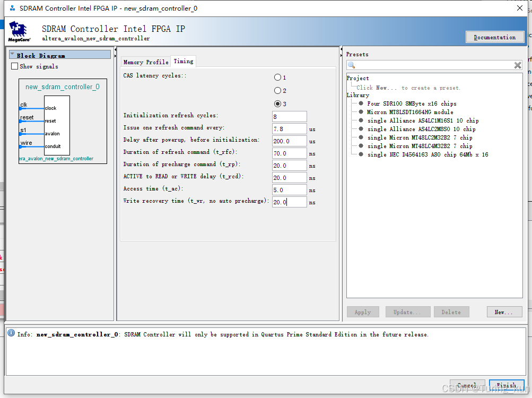This screenshot has width=532, height=398.
Task: Focus the refresh command interval field 7.8
Action: [290, 129]
